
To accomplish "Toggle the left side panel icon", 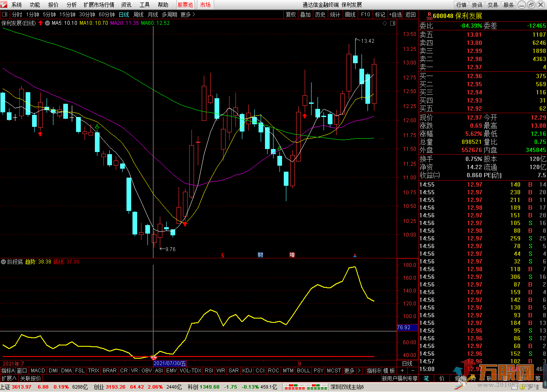I will pos(5,15).
